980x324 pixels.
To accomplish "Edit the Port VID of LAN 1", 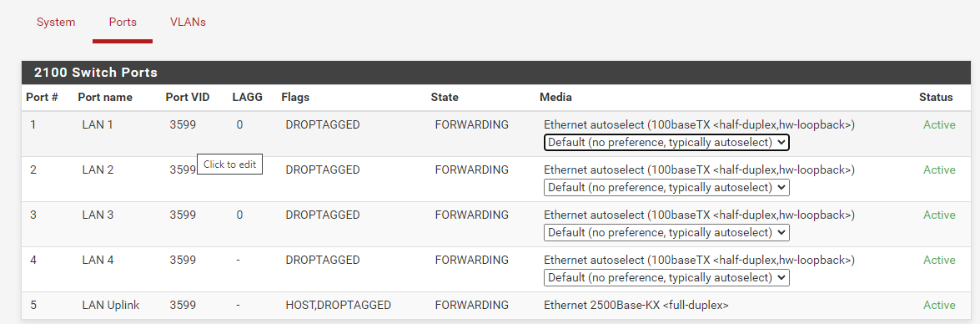I will tap(183, 125).
